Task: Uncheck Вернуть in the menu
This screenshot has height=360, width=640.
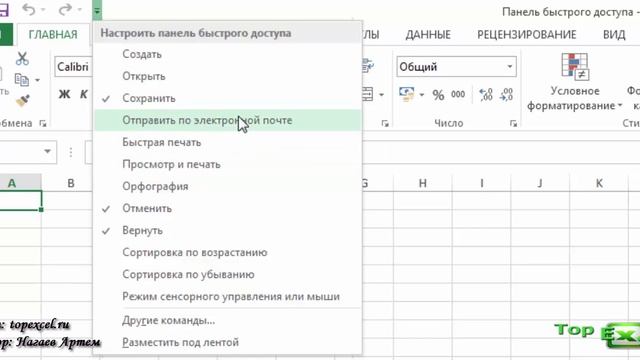Action: click(228, 231)
